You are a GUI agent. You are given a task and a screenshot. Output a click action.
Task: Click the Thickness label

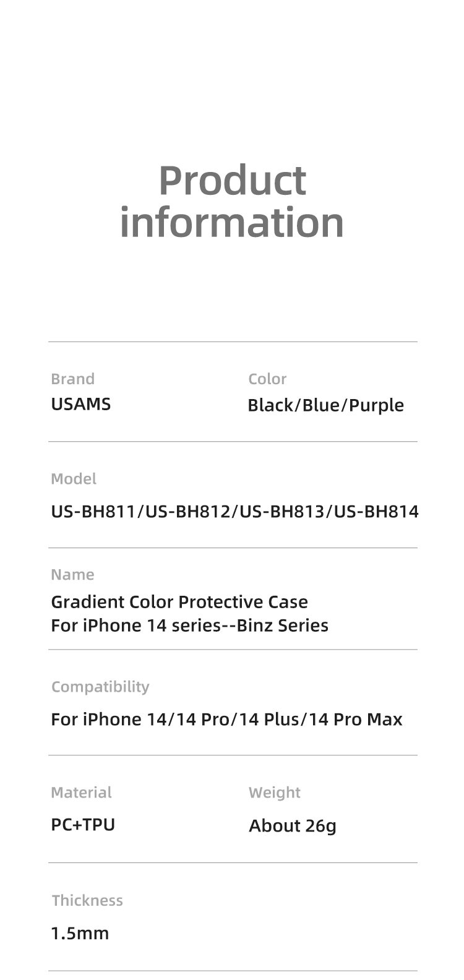pos(87,900)
